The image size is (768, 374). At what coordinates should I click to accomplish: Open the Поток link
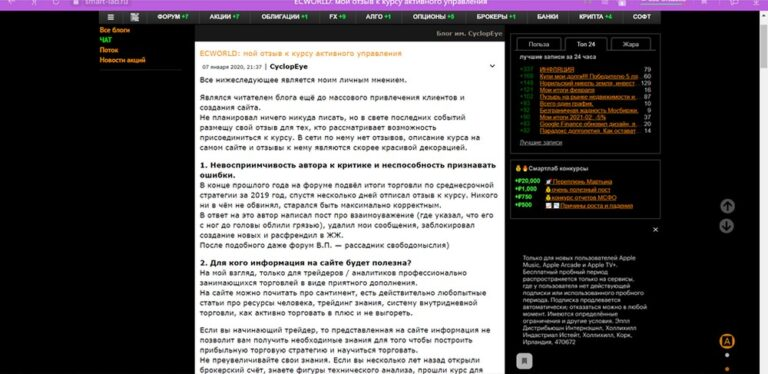pos(109,50)
